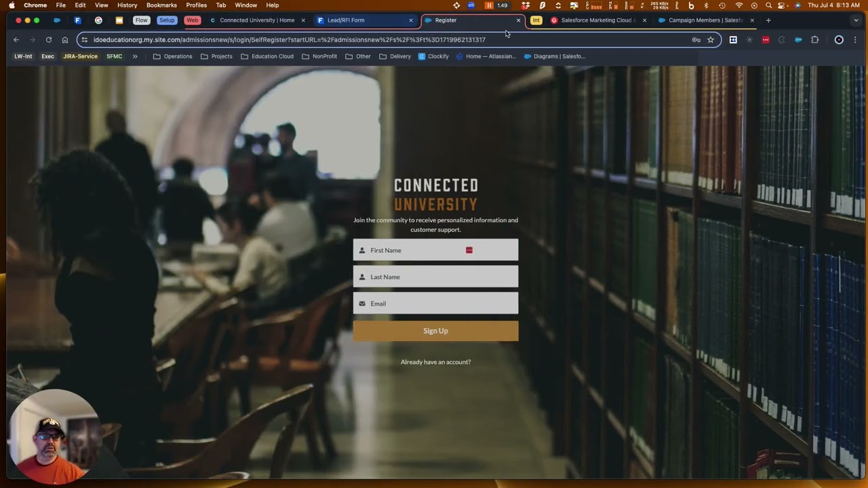
Task: Open the View menu
Action: [x=101, y=5]
